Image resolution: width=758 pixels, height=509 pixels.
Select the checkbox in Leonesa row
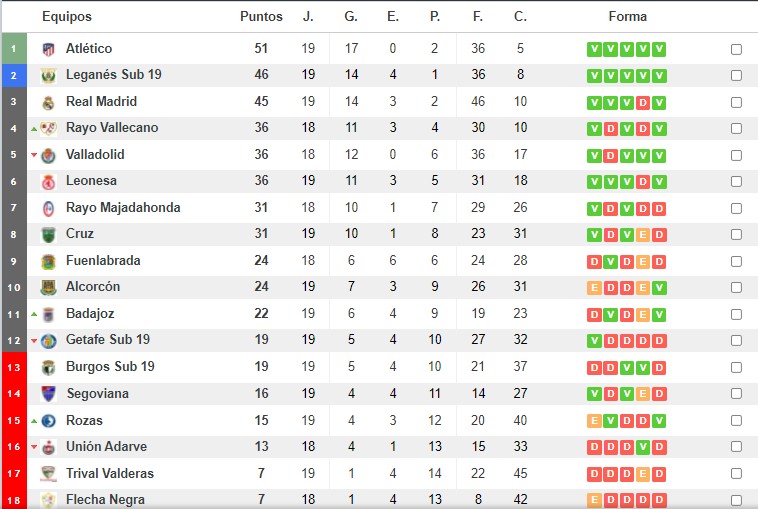736,181
